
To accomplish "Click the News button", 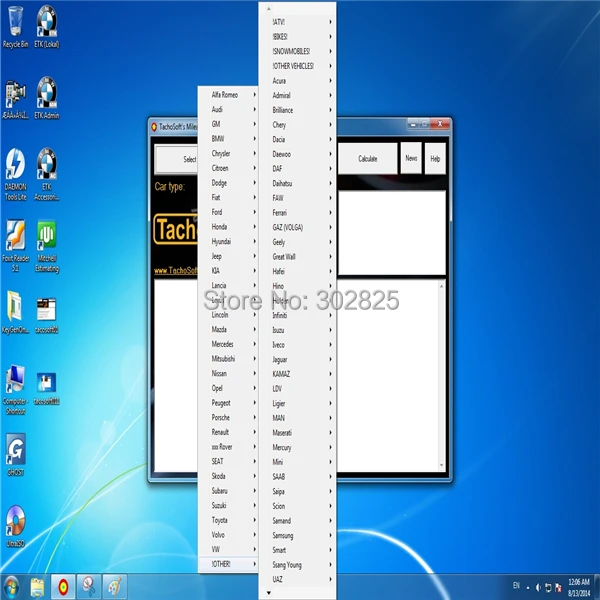I will click(x=411, y=158).
